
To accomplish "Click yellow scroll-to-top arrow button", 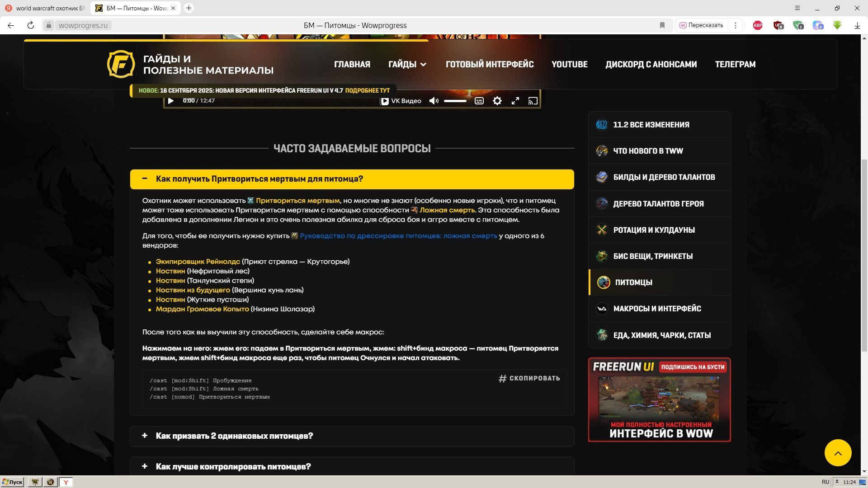I will [x=838, y=453].
